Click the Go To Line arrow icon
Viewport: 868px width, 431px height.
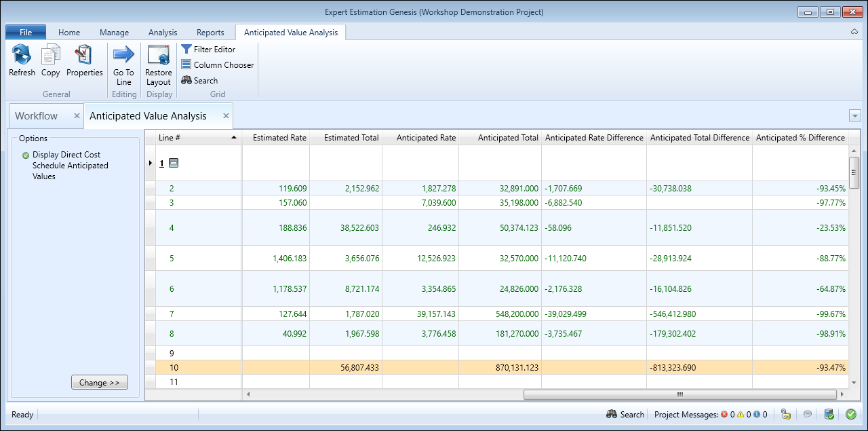tap(123, 56)
